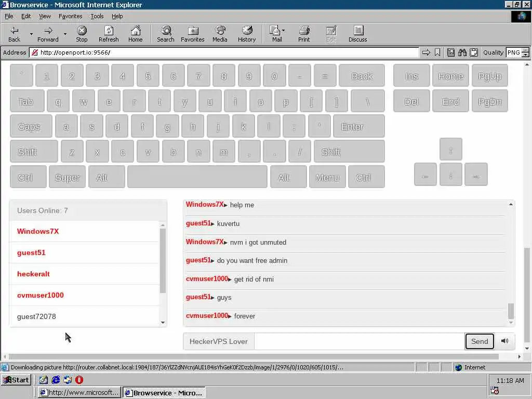The width and height of the screenshot is (532, 399).
Task: Open the Edit menu
Action: [x=26, y=16]
